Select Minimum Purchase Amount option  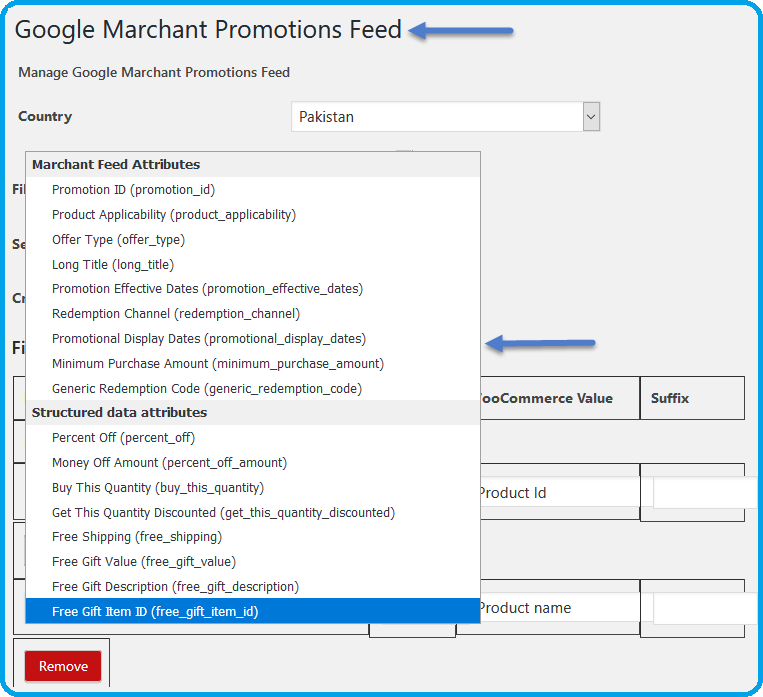[253, 364]
